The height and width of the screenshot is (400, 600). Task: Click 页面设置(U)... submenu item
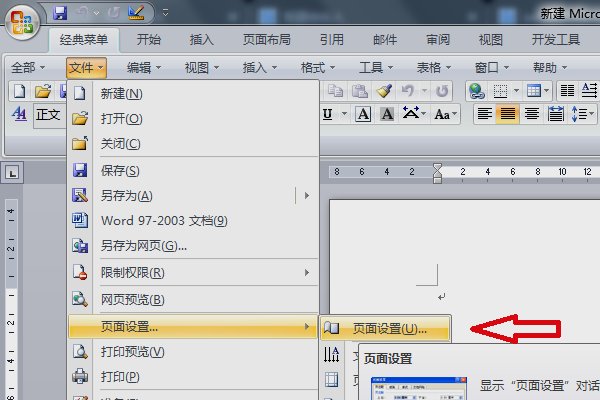(x=385, y=328)
